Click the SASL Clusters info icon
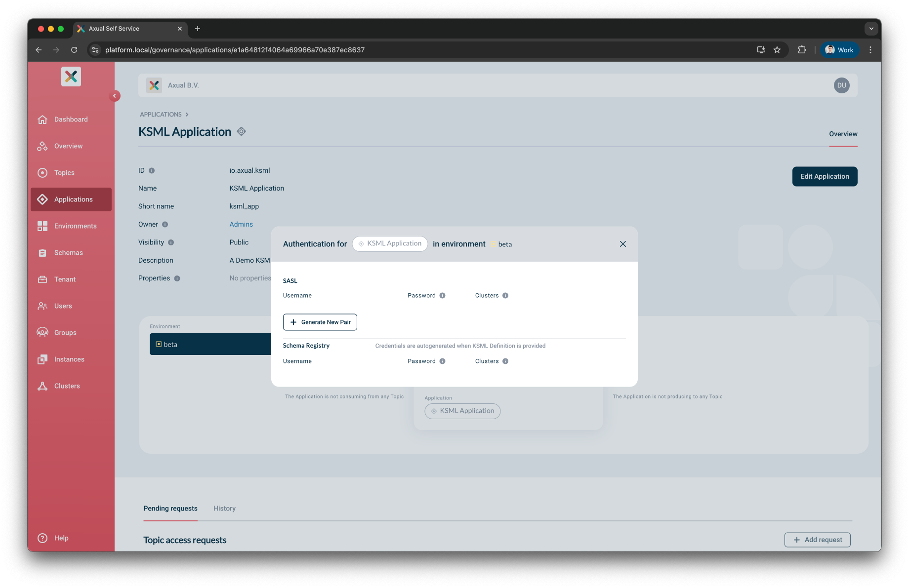909x588 pixels. [x=505, y=296]
